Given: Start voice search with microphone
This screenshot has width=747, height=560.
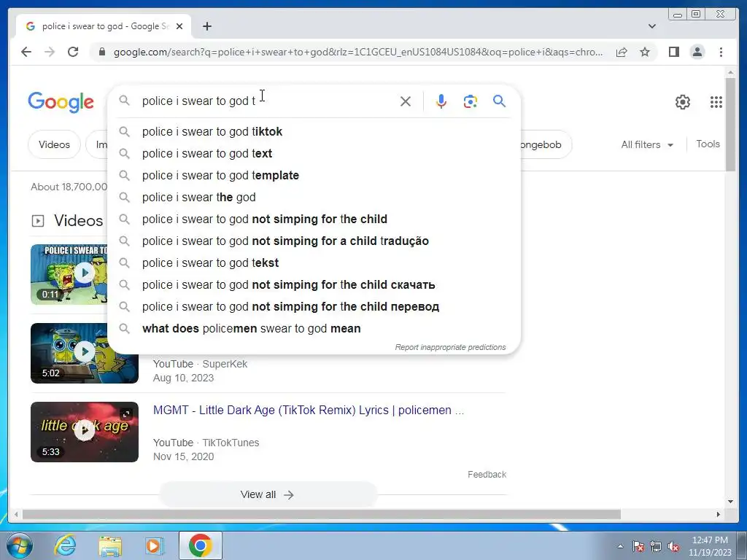Looking at the screenshot, I should [441, 101].
